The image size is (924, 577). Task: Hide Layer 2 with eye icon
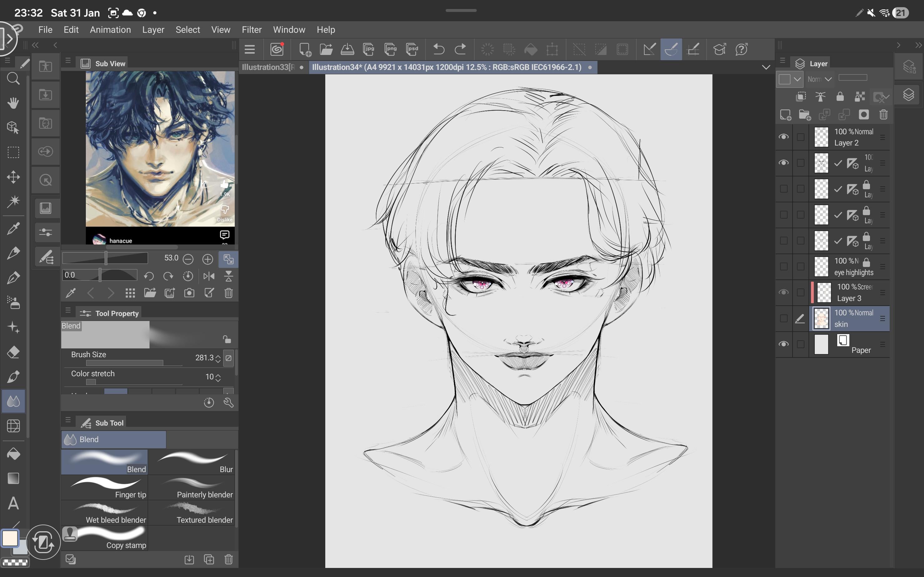[x=784, y=137]
